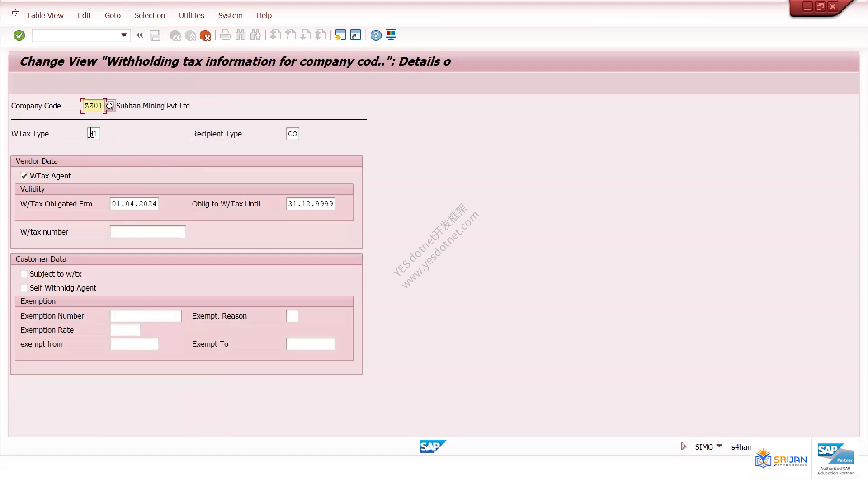Uncheck the WTax Agent checkbox
Viewport: 868px width, 488px height.
click(x=24, y=176)
